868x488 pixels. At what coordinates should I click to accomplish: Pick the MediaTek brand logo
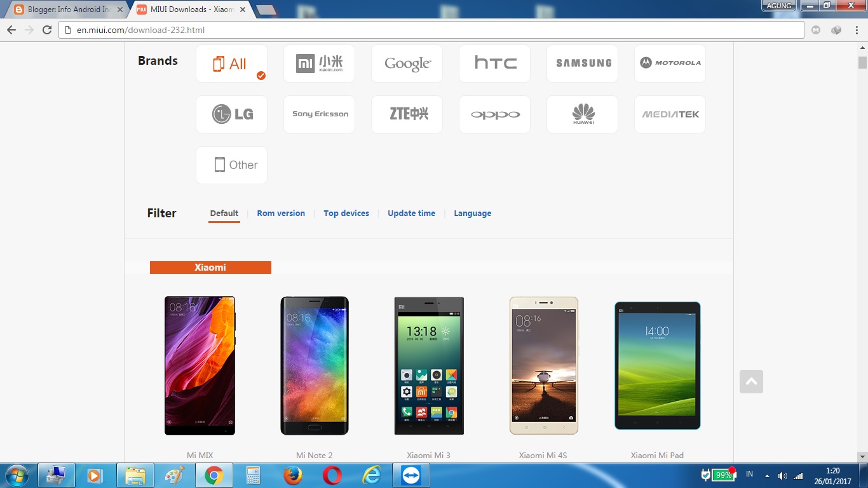pos(670,114)
